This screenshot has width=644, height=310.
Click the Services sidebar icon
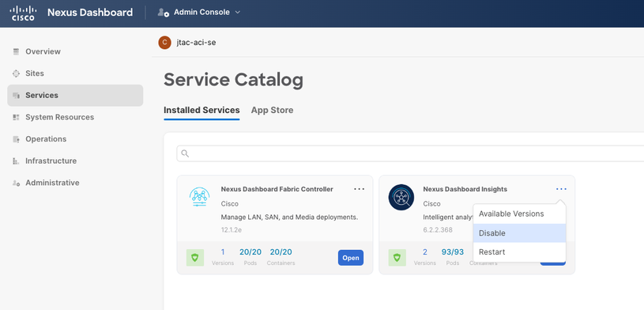click(x=16, y=96)
